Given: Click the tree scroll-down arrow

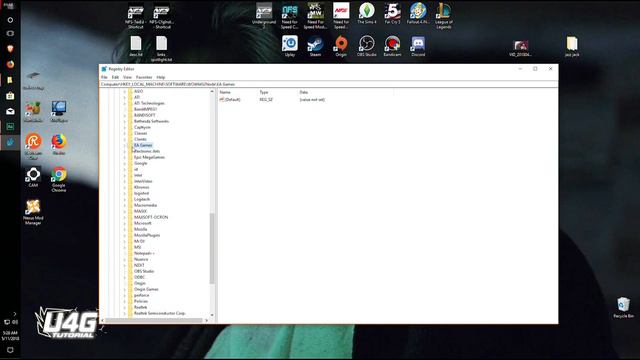Looking at the screenshot, I should point(212,315).
